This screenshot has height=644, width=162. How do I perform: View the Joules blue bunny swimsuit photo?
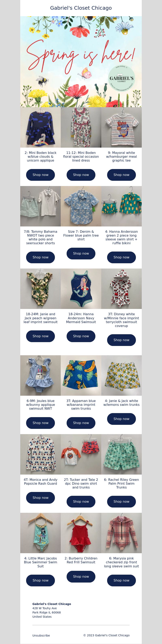click(x=40, y=375)
